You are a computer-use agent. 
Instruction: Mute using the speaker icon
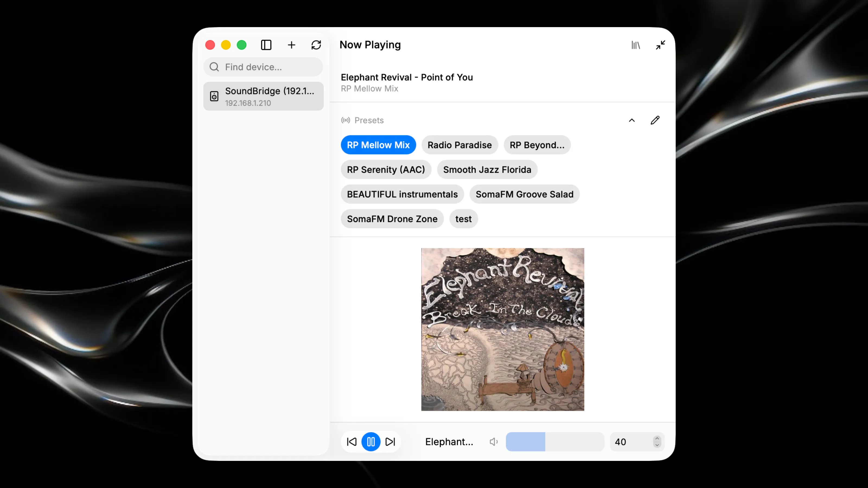(494, 442)
